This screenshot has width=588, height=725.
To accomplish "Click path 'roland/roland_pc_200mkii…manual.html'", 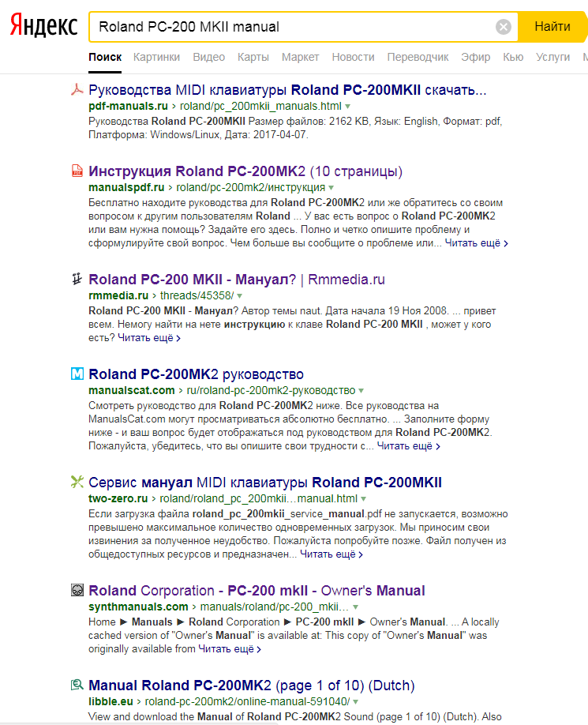I will 259,498.
